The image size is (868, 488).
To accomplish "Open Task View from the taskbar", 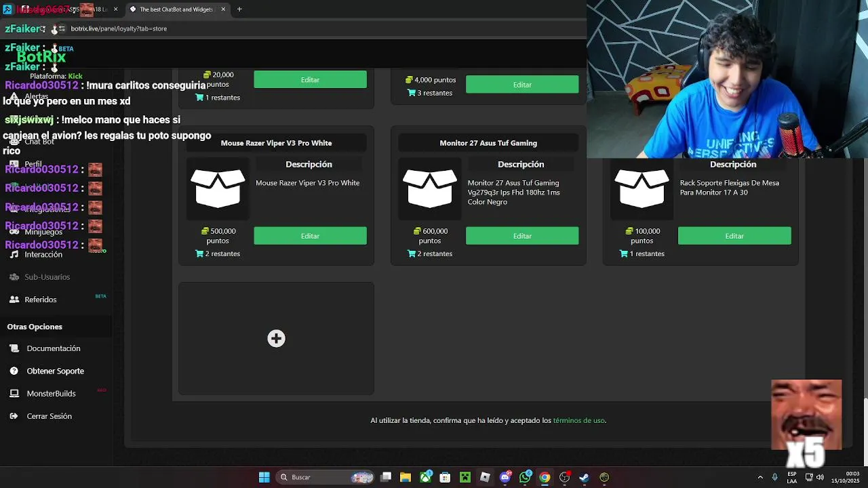I will click(x=386, y=477).
